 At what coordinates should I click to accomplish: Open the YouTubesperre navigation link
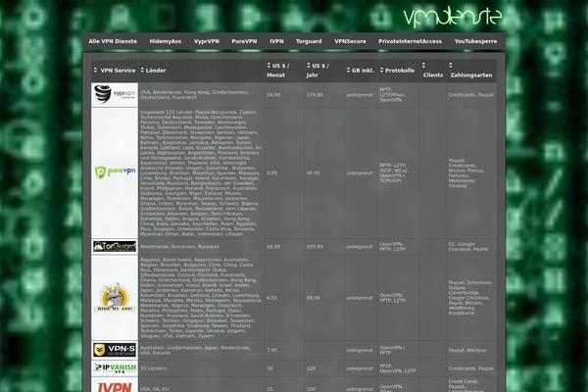coord(475,41)
